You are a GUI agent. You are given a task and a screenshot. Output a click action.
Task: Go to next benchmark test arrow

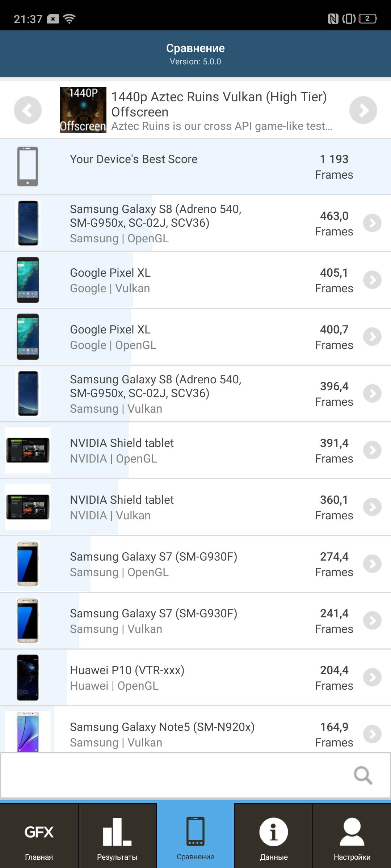[x=363, y=110]
